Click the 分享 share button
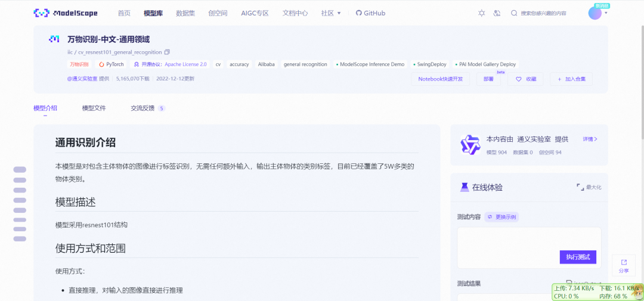This screenshot has width=644, height=301. click(x=624, y=266)
